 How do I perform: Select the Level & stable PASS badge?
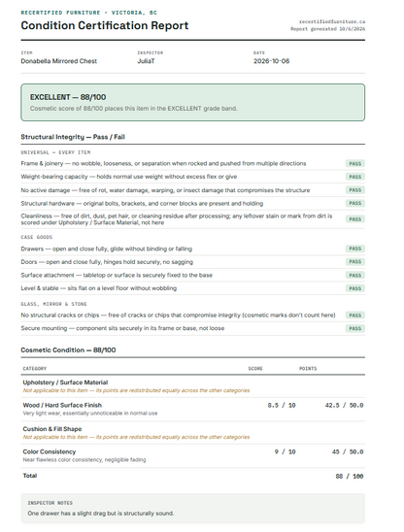coord(355,288)
